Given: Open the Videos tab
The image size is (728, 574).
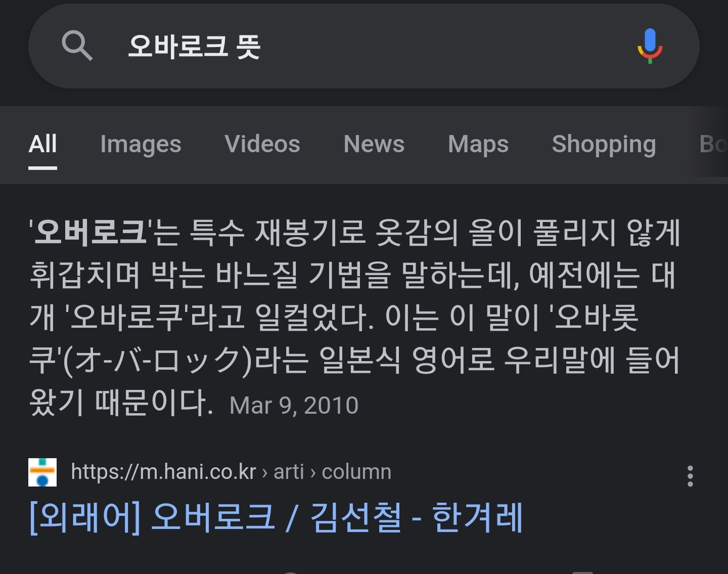Looking at the screenshot, I should point(262,144).
